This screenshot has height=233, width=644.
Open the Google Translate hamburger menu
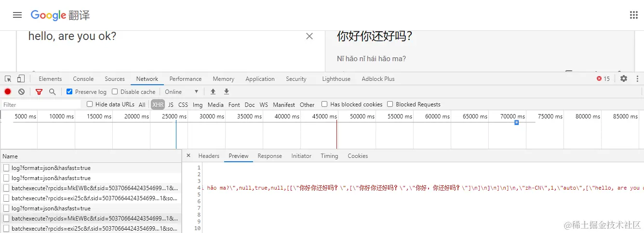[17, 15]
